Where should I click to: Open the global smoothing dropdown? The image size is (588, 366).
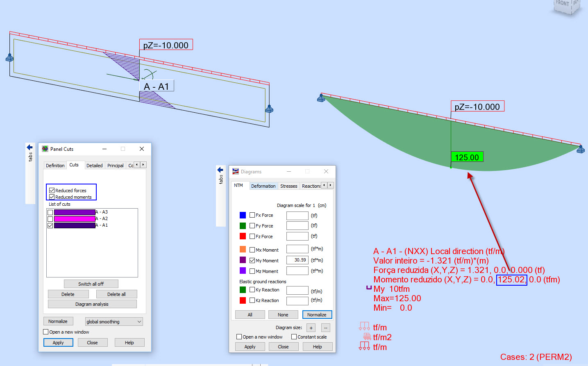pos(139,321)
